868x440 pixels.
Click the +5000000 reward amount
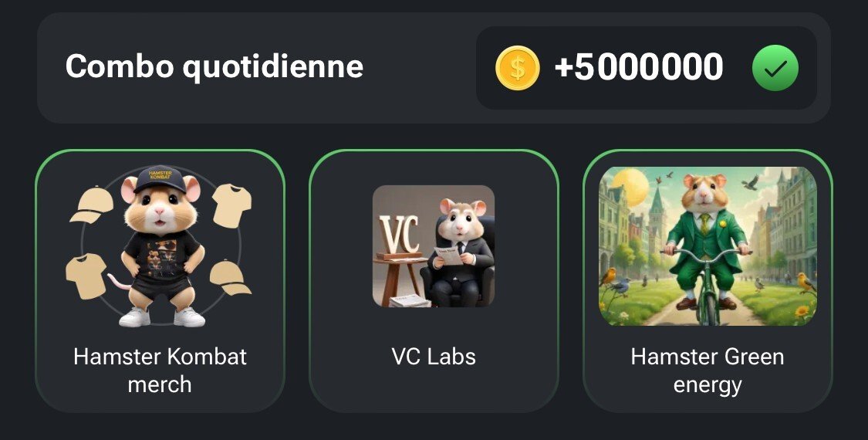(639, 67)
